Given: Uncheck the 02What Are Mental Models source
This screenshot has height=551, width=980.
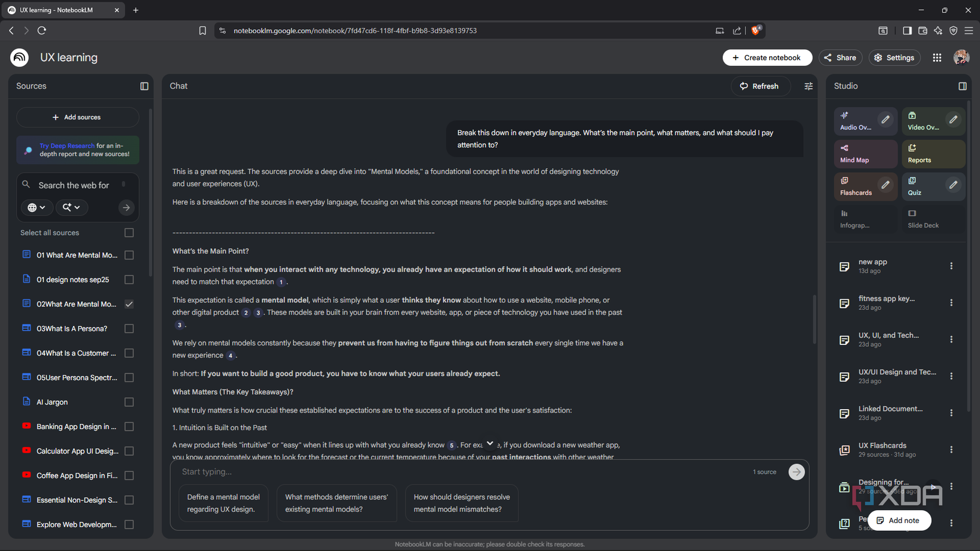Looking at the screenshot, I should [129, 304].
